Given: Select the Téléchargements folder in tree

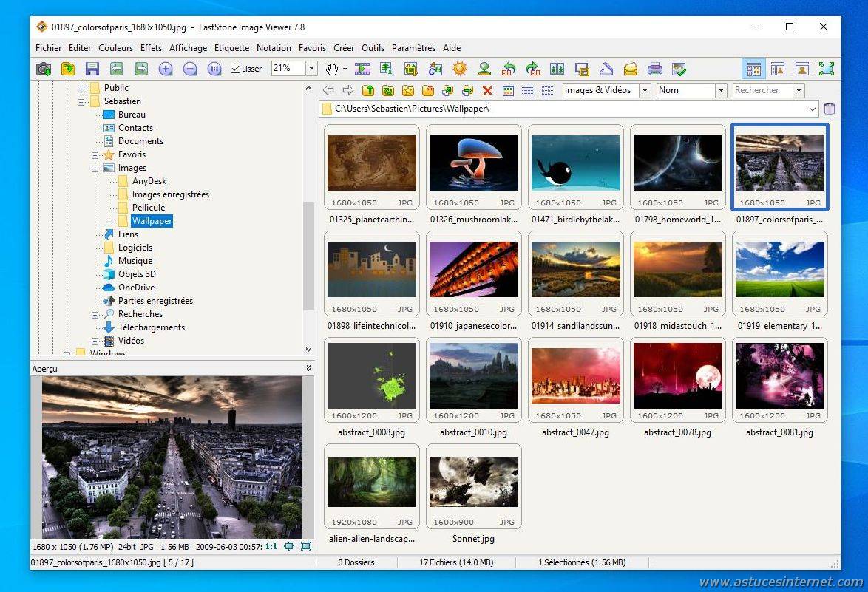Looking at the screenshot, I should [152, 327].
